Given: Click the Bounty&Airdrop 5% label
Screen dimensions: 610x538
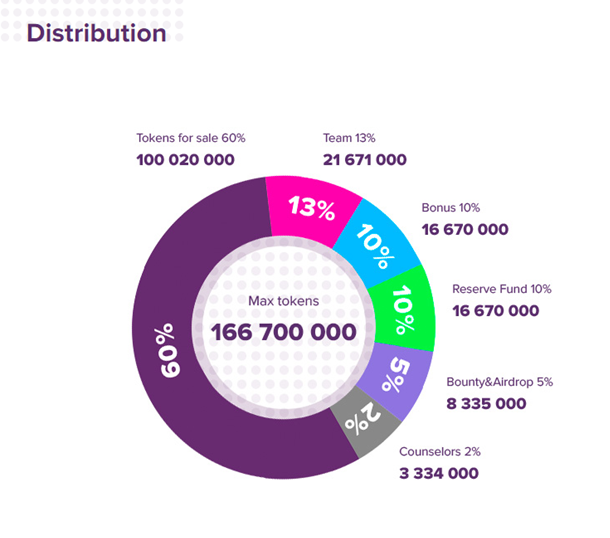Looking at the screenshot, I should (500, 382).
